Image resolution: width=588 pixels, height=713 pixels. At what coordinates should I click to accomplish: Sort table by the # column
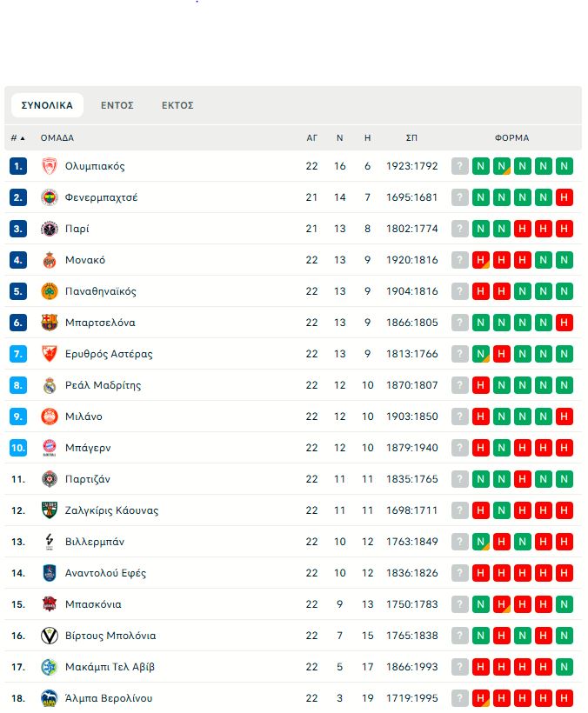(x=17, y=137)
